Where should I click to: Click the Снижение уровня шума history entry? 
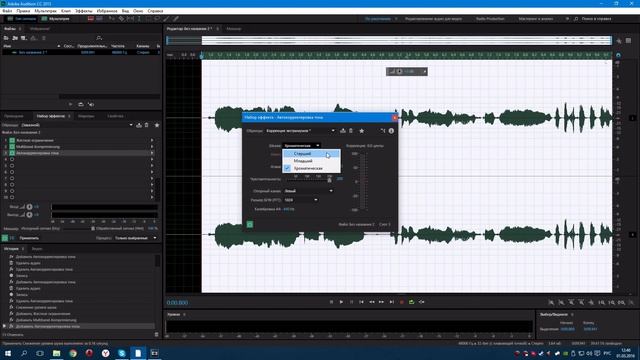click(x=36, y=307)
